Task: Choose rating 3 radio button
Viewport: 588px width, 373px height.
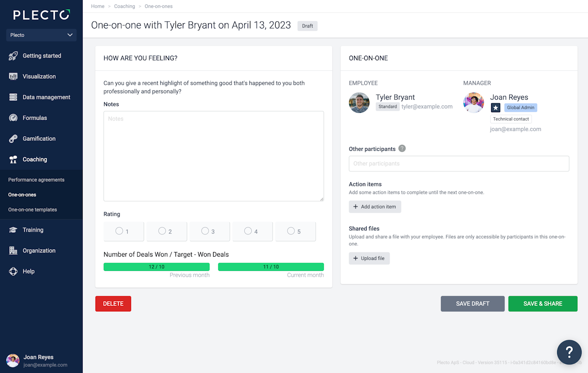Action: [x=205, y=231]
